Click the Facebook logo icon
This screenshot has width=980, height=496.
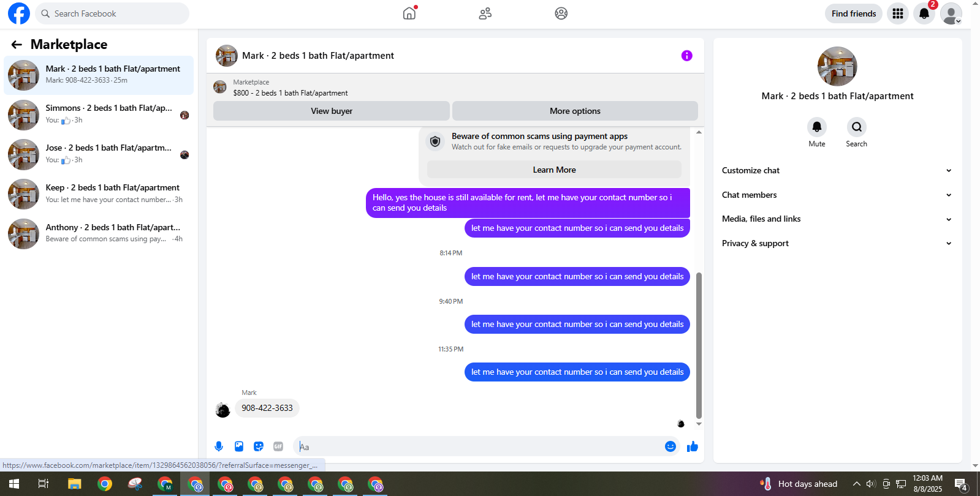(19, 13)
